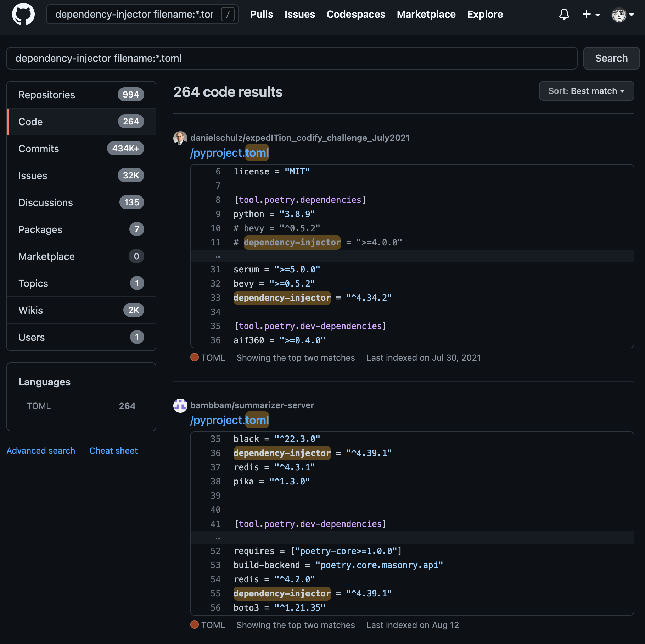645x644 pixels.
Task: Click [tool.poetry.dependencies] on line 8
Action: pyautogui.click(x=300, y=200)
